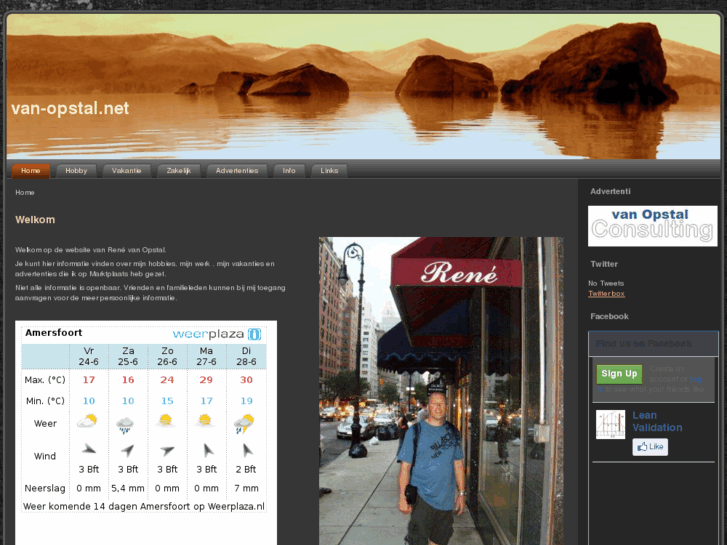Select the Zakelijk menu tab
Viewport: 727px width, 545px height.
click(178, 171)
